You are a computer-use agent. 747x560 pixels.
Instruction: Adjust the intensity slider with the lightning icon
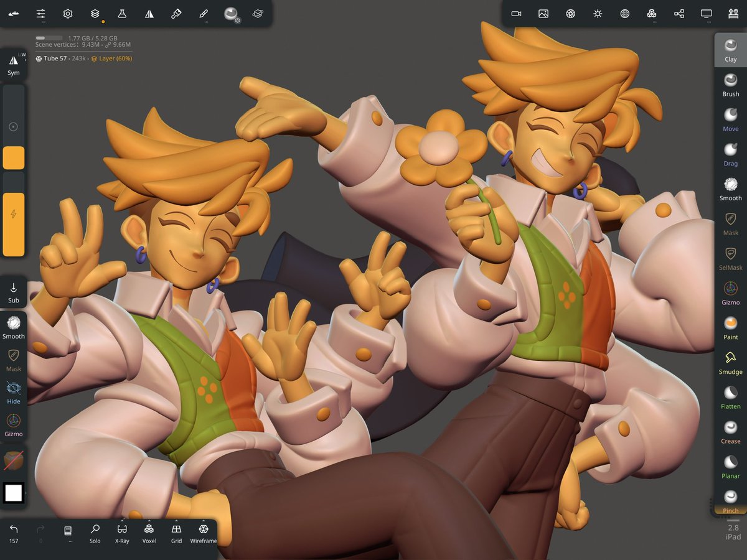coord(13,214)
